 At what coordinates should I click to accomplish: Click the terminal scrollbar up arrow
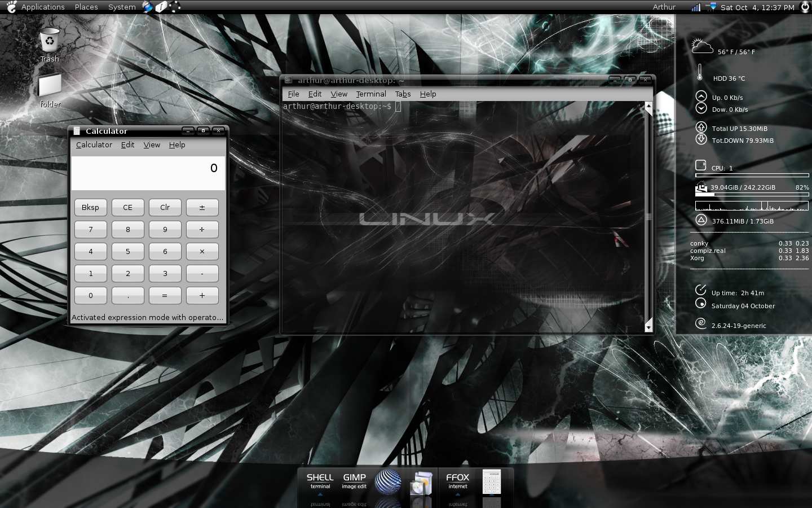point(648,106)
